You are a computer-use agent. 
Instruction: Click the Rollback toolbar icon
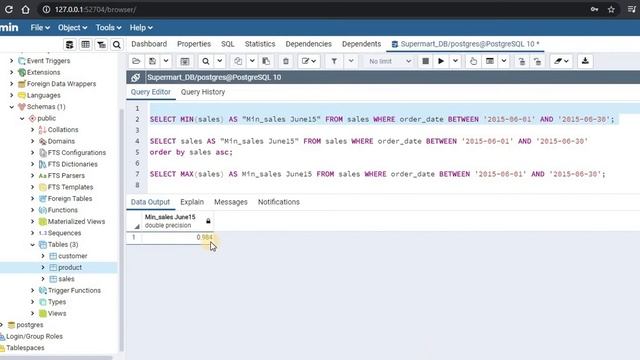(538, 61)
